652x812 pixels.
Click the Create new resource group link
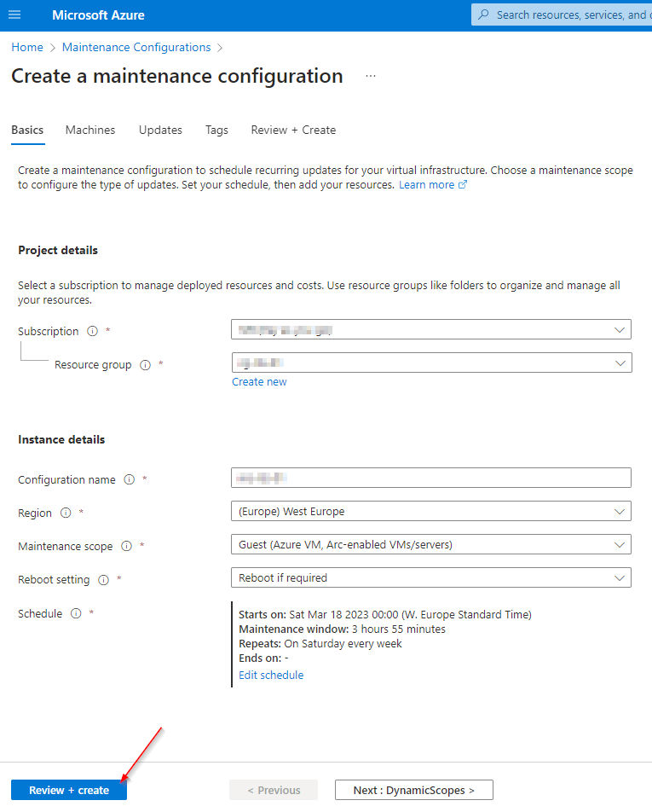[x=259, y=381]
